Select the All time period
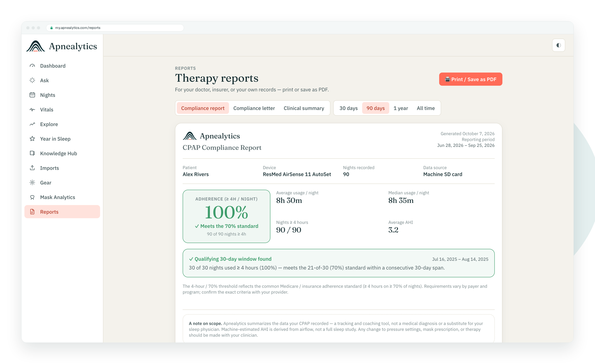Image resolution: width=595 pixels, height=364 pixels. (x=426, y=108)
